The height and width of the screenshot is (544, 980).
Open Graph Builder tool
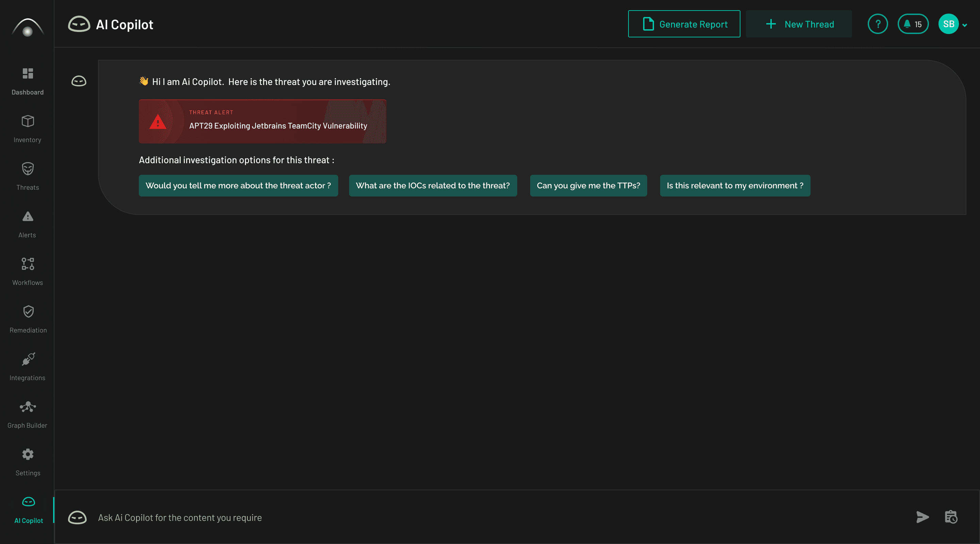tap(28, 414)
